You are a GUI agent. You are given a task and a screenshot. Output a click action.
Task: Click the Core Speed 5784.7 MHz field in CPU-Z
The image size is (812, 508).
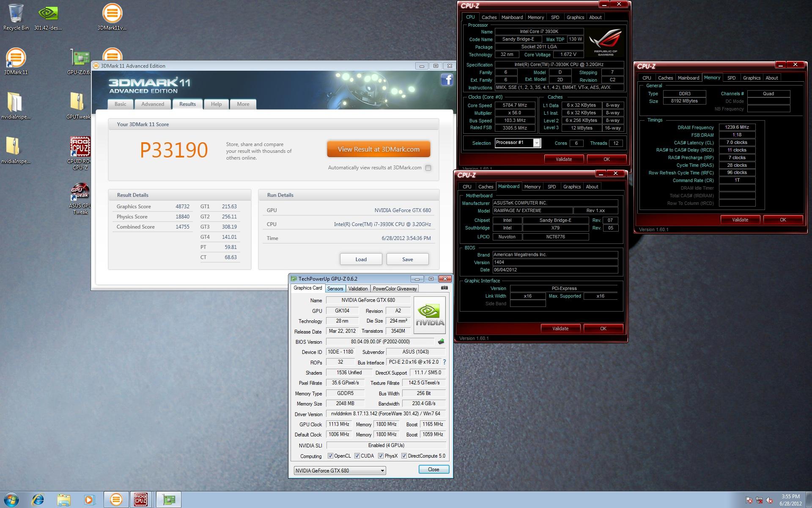point(515,105)
